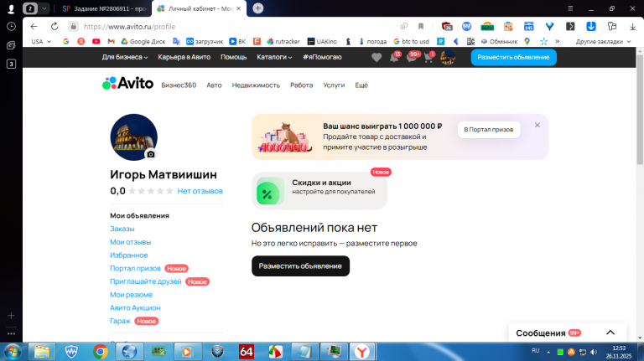Screen dimensions: 644x361
Task: Open the Google Maps pin bookmark
Action: tap(527, 41)
